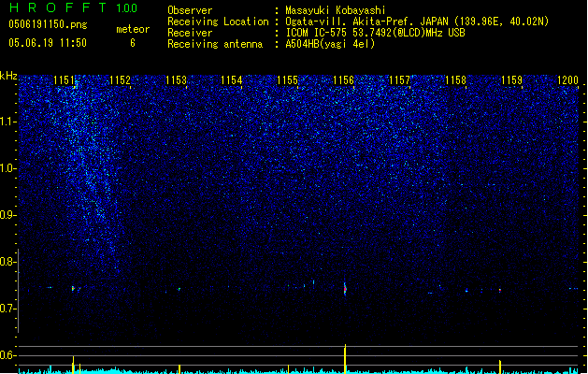The image size is (588, 374).
Task: Click the yellow intensity spike near 1159
Action: click(x=500, y=367)
